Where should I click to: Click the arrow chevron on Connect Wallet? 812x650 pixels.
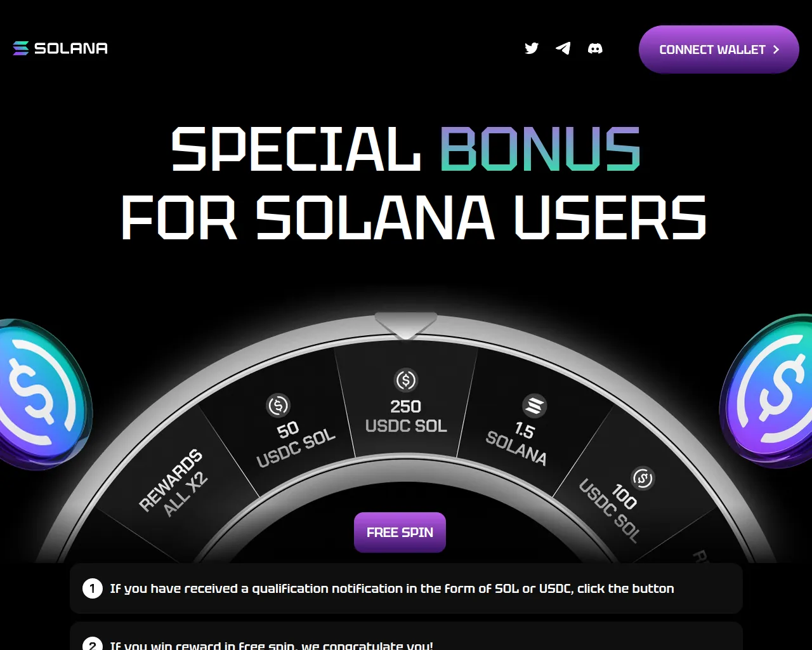pos(776,50)
